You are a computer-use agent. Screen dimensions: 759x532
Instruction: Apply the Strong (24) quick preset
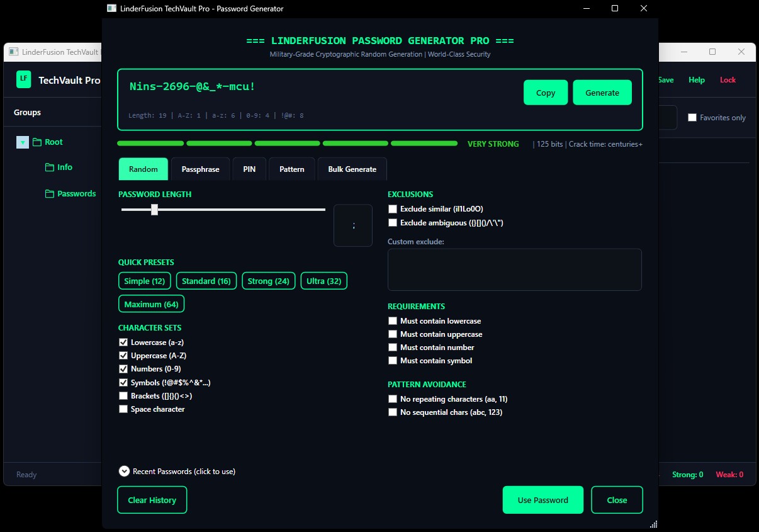268,280
